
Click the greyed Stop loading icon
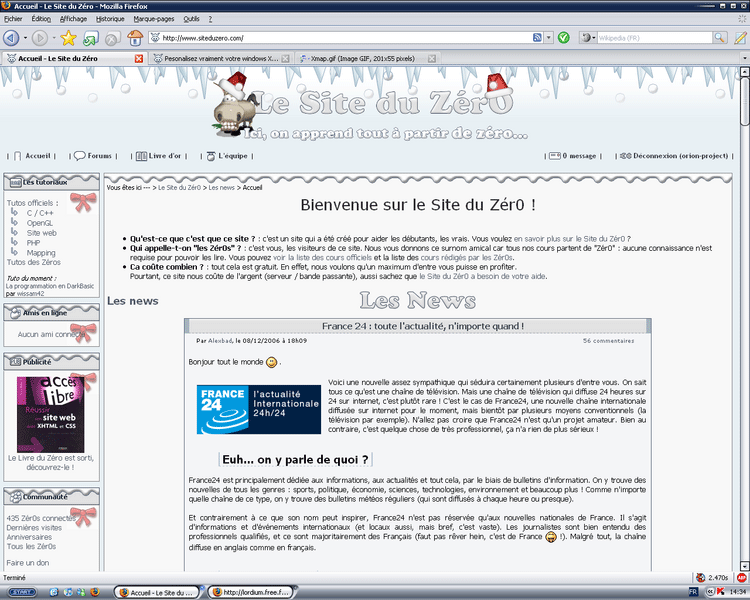pyautogui.click(x=112, y=38)
